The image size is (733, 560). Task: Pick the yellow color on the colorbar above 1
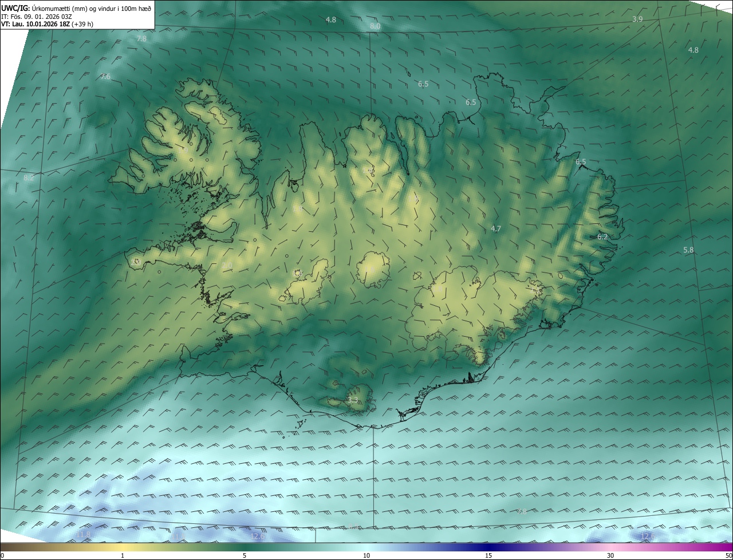(x=123, y=547)
